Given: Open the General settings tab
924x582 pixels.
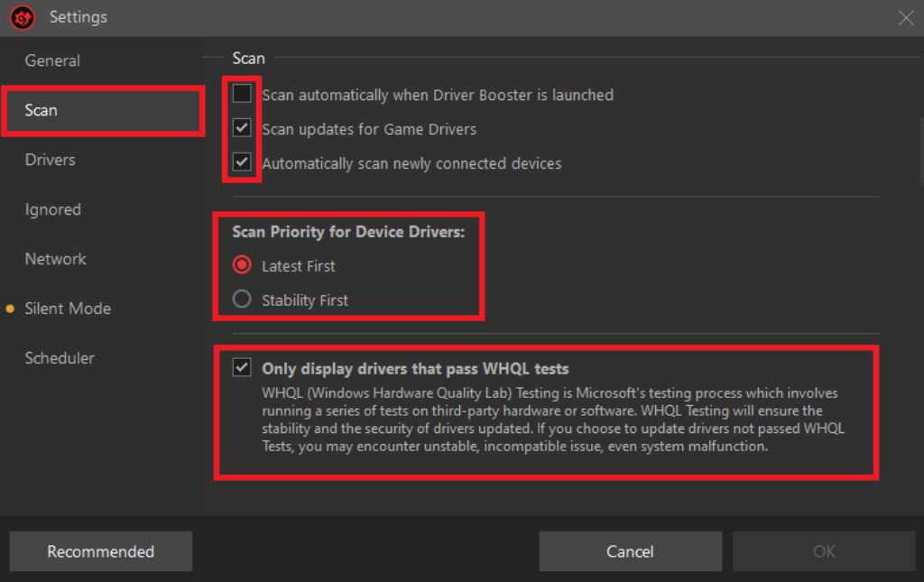Looking at the screenshot, I should pos(51,60).
